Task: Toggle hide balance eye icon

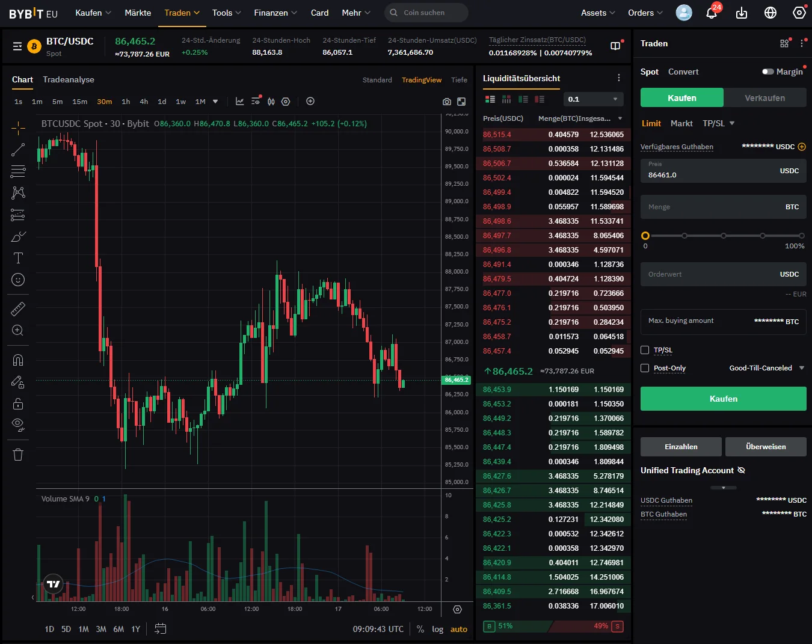Action: tap(741, 470)
